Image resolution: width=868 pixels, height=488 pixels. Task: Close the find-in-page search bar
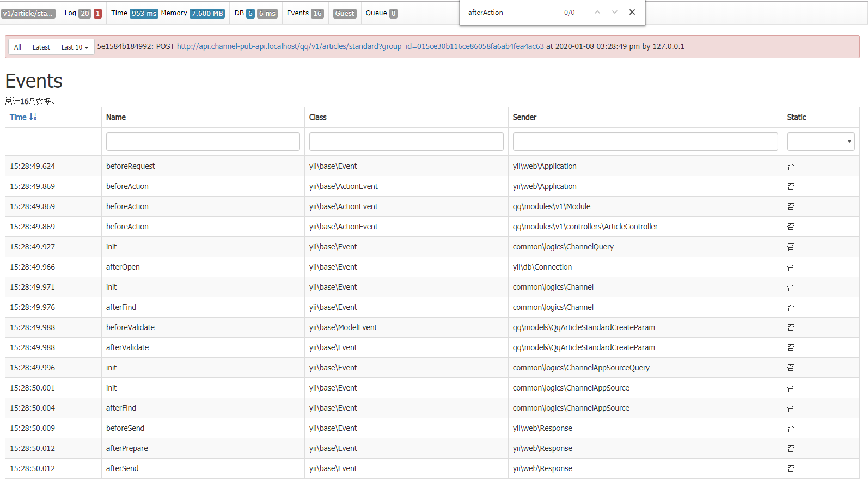point(632,12)
